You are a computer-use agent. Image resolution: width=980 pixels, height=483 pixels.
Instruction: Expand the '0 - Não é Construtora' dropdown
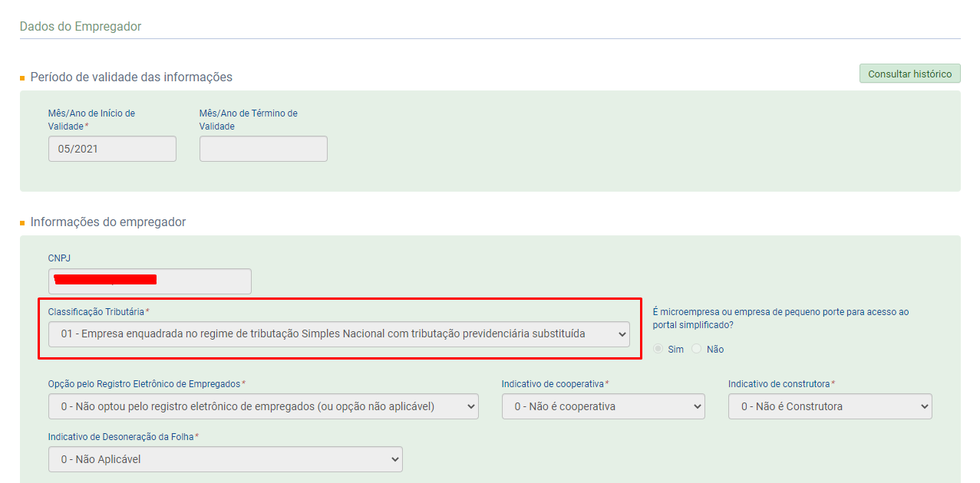pos(830,406)
